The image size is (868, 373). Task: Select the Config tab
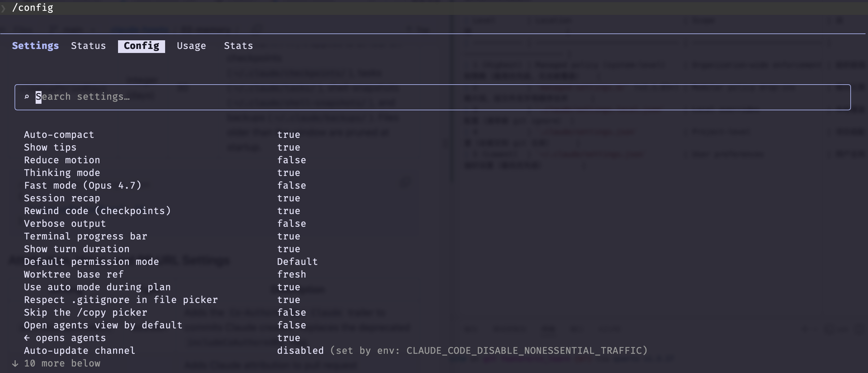(142, 46)
